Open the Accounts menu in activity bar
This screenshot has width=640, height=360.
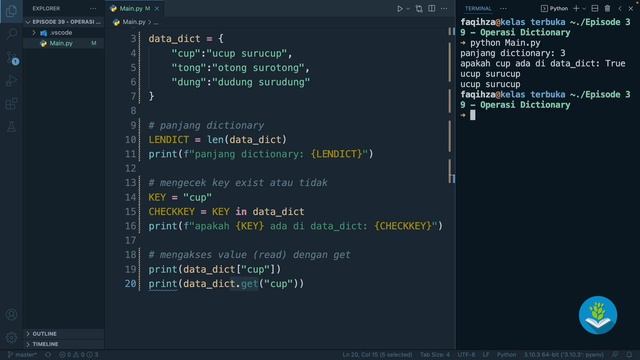[11, 315]
